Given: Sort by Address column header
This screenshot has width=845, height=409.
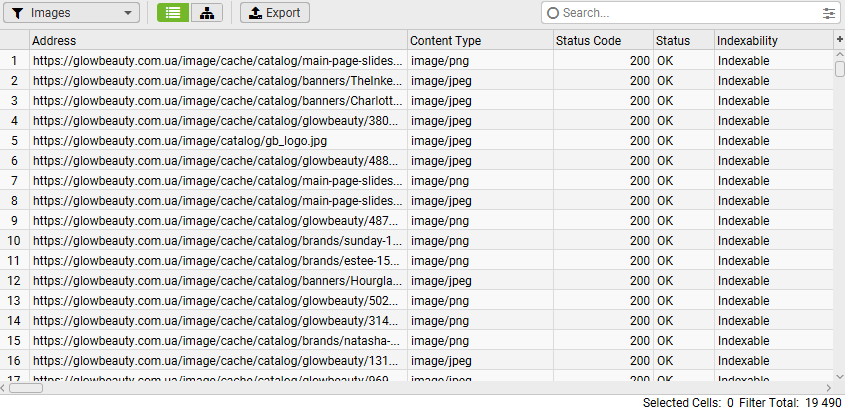Looking at the screenshot, I should click(218, 40).
